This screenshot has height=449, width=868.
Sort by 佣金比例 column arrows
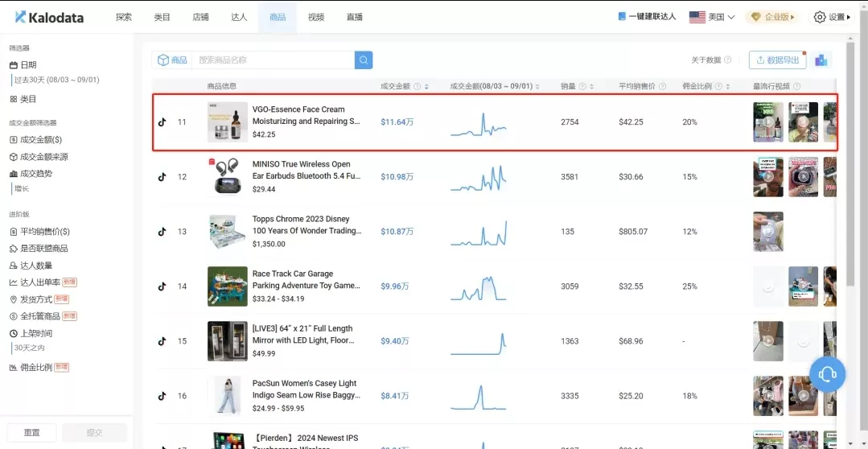[x=727, y=86]
